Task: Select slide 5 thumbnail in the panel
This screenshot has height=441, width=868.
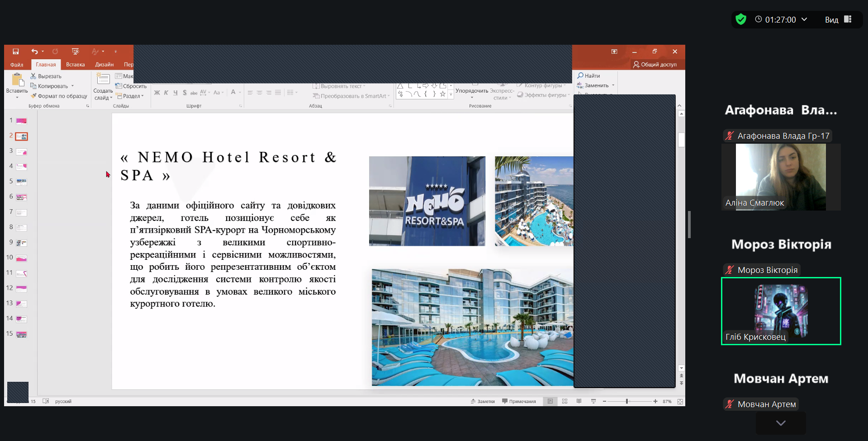Action: (21, 182)
